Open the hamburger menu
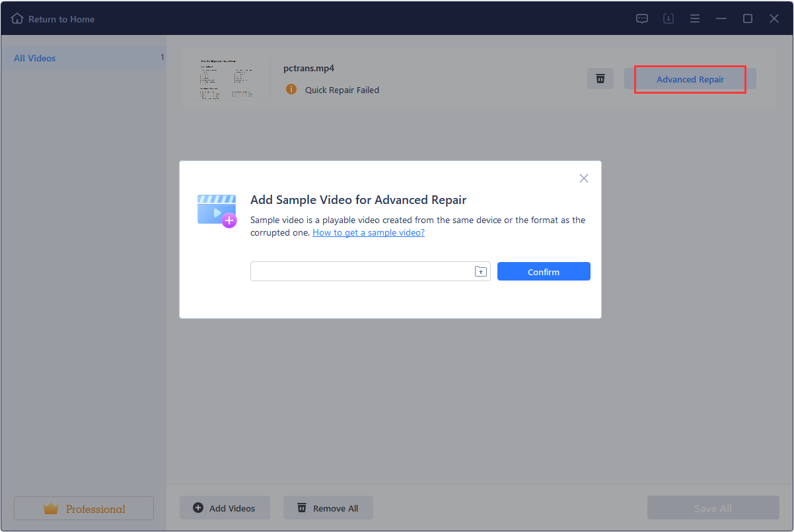 point(695,18)
